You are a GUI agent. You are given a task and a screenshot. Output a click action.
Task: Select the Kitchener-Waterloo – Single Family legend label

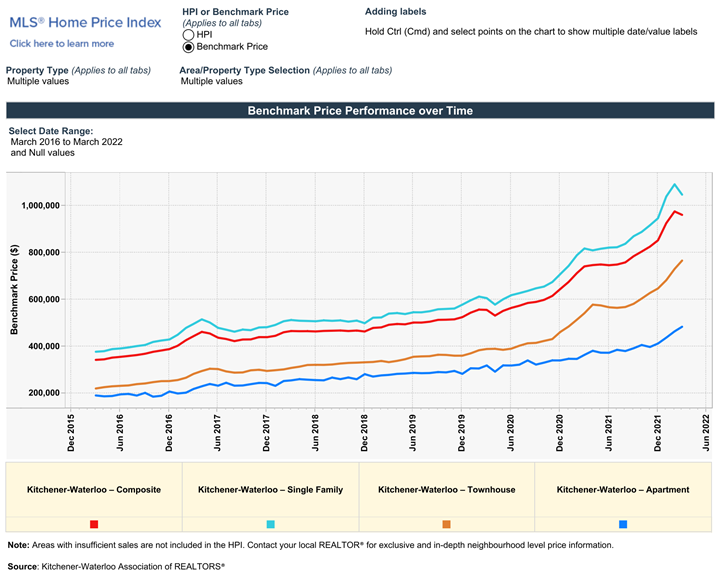270,490
